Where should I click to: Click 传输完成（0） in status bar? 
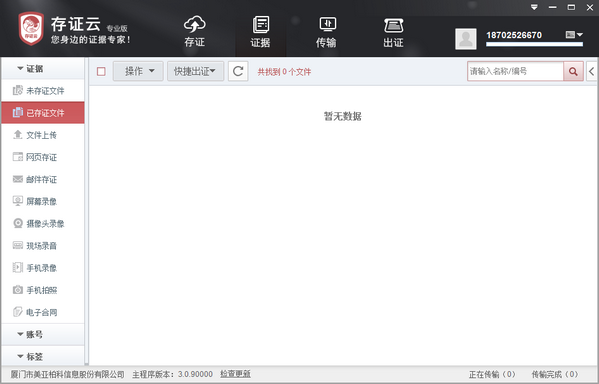pyautogui.click(x=555, y=374)
